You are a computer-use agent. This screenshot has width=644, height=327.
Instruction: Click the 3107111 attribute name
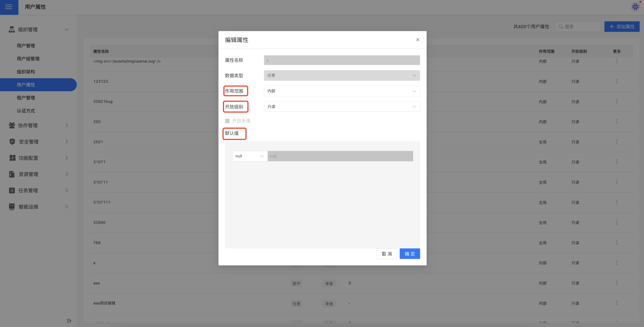pyautogui.click(x=102, y=202)
